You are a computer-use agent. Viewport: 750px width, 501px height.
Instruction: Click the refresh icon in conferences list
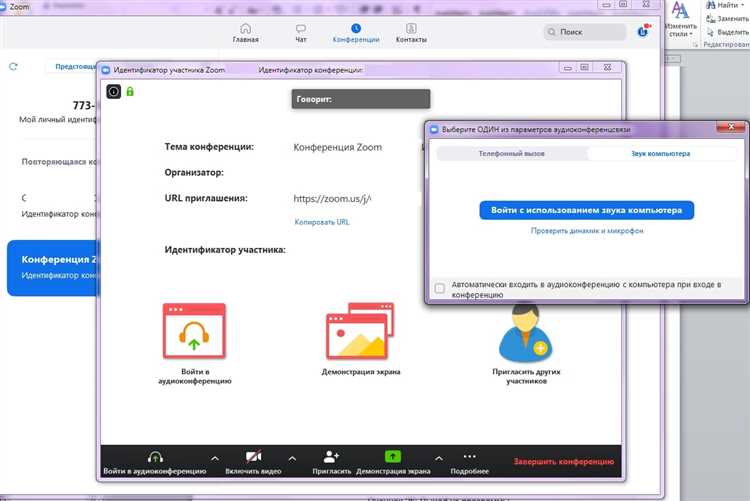coord(13,67)
